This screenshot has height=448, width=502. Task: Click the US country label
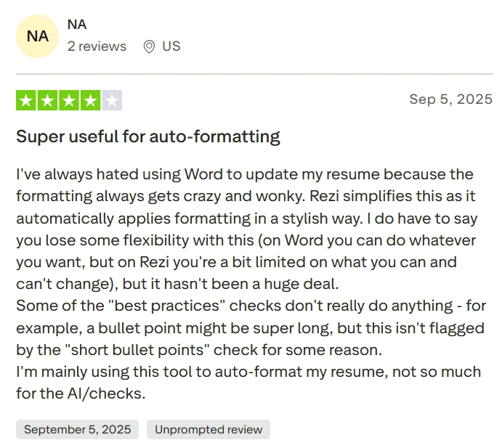[171, 46]
